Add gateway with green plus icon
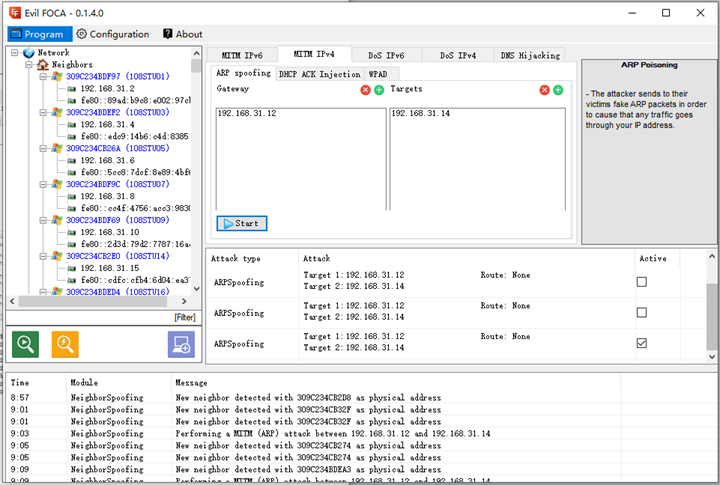This screenshot has width=720, height=485. point(379,90)
